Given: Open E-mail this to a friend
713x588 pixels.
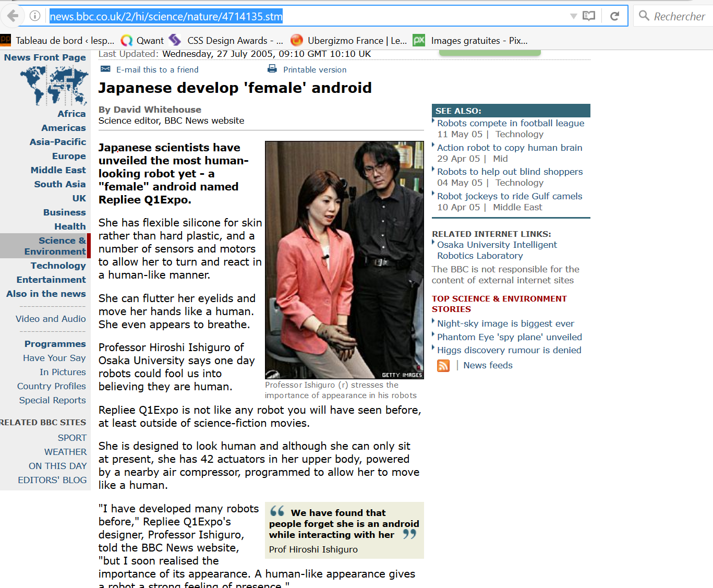Looking at the screenshot, I should [158, 70].
